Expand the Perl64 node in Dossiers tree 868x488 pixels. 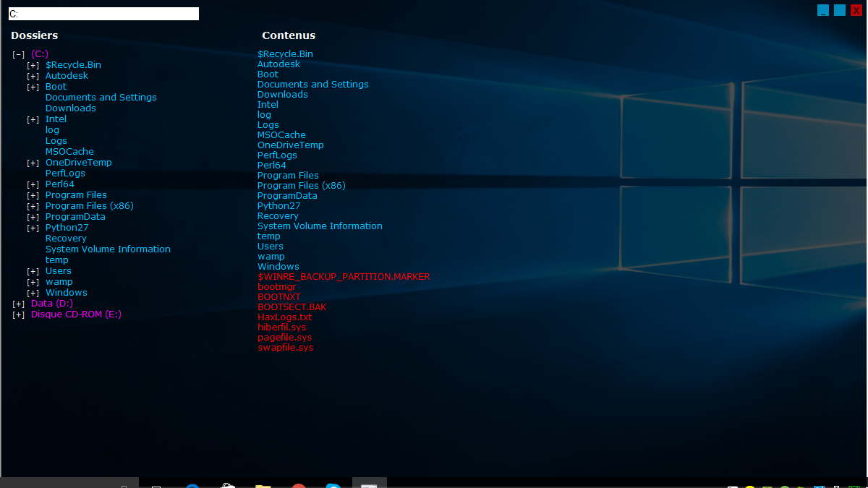tap(33, 184)
